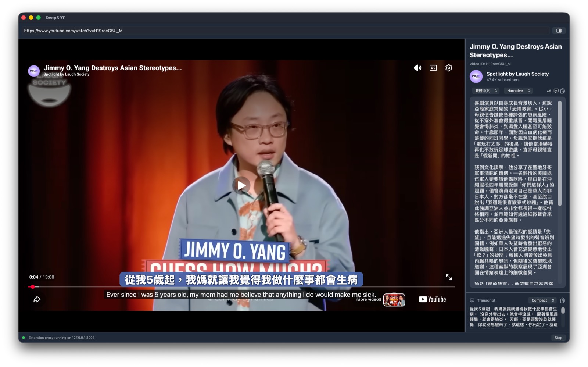Click the green proxy status indicator dot

(x=24, y=338)
